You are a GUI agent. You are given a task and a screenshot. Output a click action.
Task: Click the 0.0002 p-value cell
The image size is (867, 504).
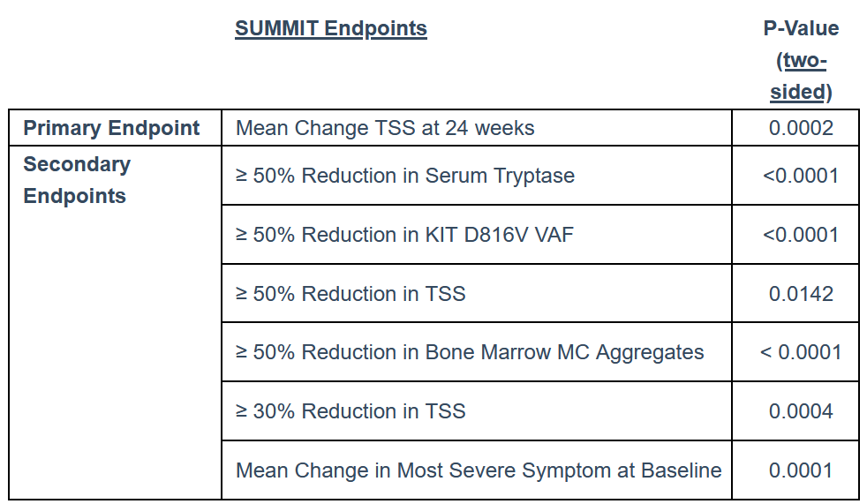801,128
